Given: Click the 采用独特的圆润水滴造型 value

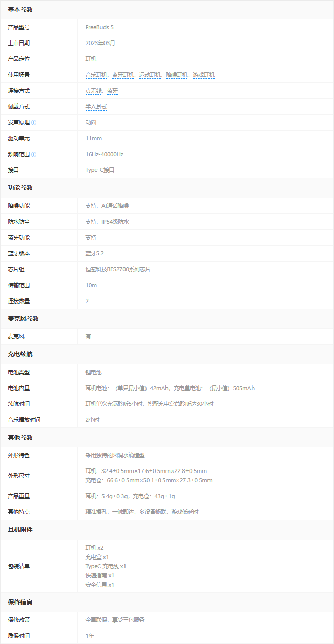Looking at the screenshot, I should (115, 455).
